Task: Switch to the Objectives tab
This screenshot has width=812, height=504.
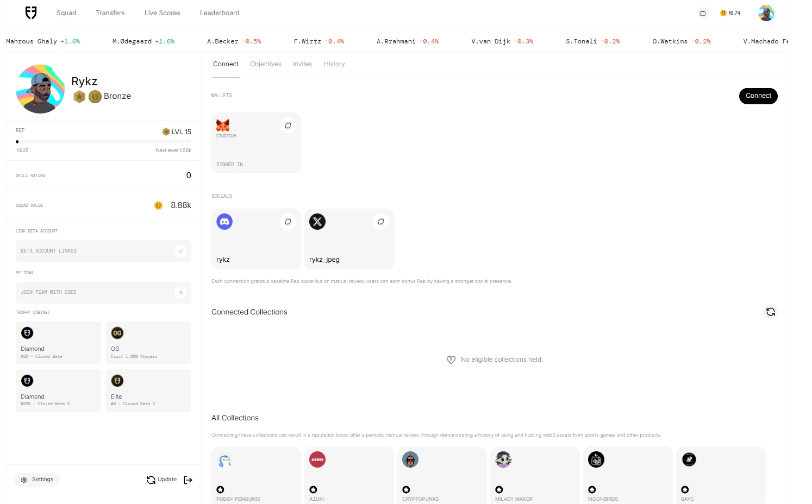Action: pyautogui.click(x=265, y=64)
